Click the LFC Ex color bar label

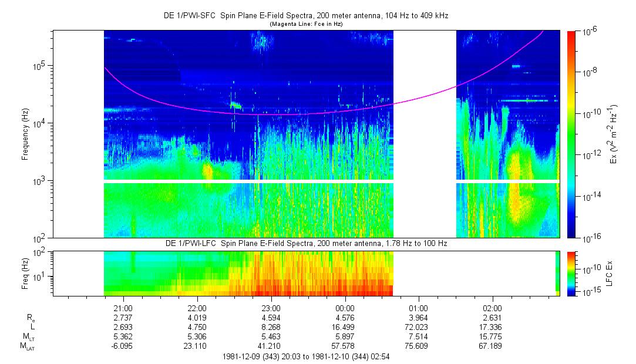pyautogui.click(x=610, y=274)
